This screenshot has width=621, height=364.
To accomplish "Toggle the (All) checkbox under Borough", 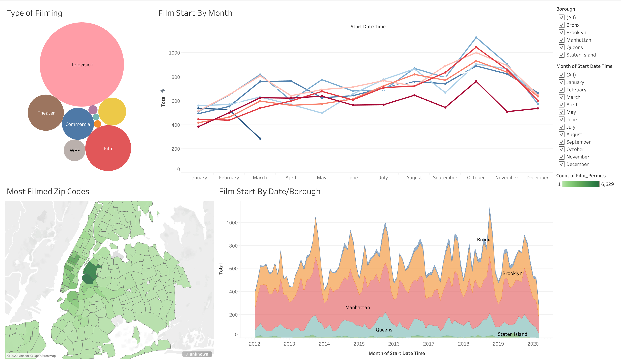I will [x=562, y=17].
